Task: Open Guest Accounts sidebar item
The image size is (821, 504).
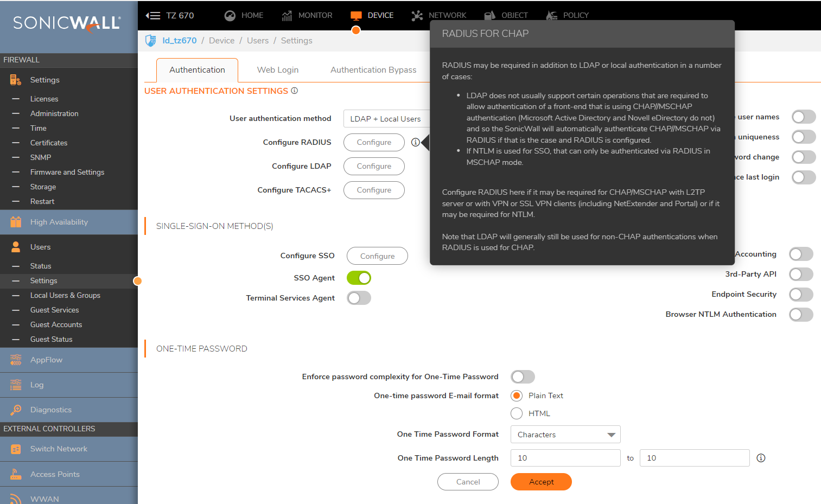Action: point(56,324)
